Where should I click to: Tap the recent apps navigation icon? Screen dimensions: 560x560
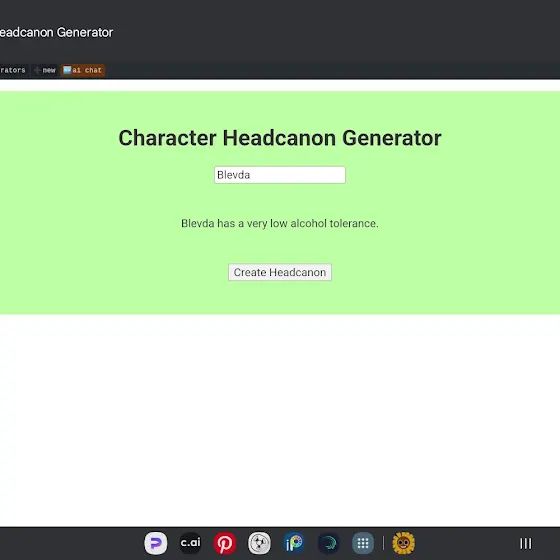tap(526, 543)
